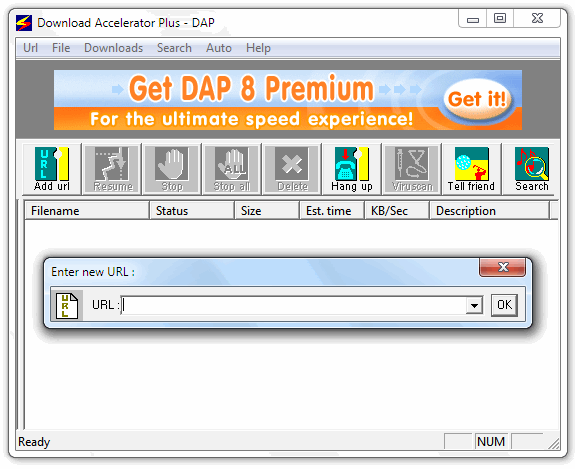Close the Download Accelerator Plus window
This screenshot has height=469, width=575.
pos(537,18)
